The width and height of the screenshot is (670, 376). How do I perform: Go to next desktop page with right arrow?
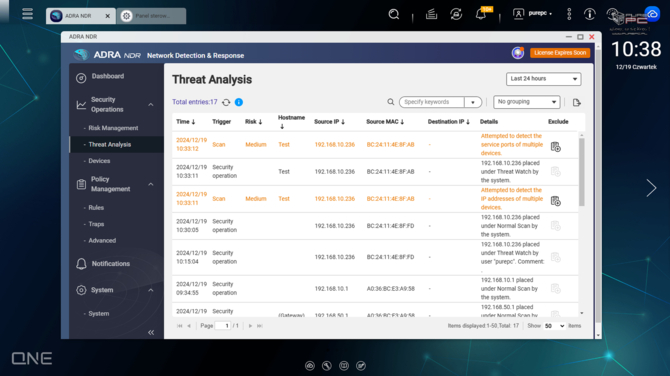click(x=651, y=188)
